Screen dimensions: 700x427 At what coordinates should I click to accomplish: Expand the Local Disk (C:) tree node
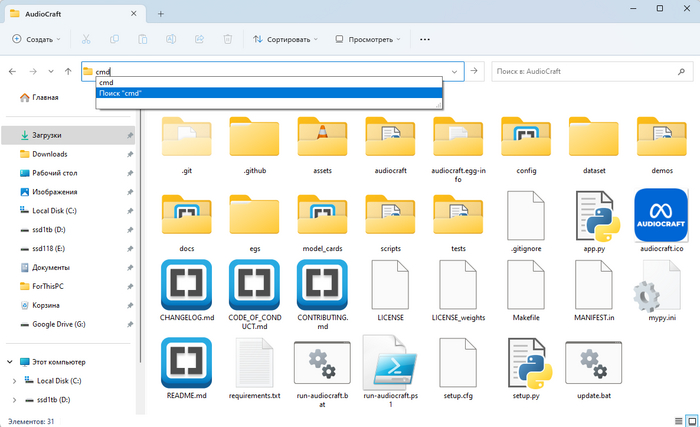(x=13, y=381)
